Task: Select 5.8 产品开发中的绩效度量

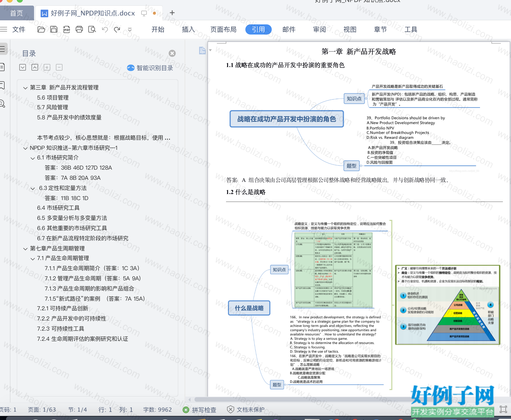Action: [69, 117]
